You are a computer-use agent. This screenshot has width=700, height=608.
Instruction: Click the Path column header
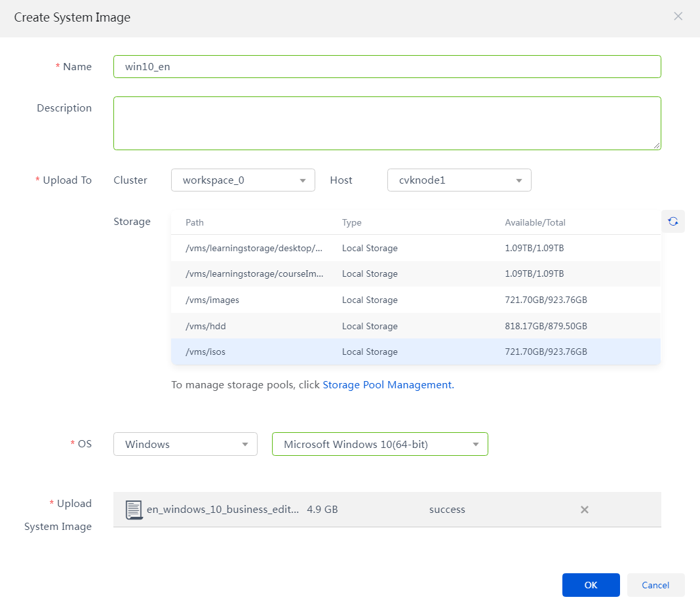(x=195, y=222)
